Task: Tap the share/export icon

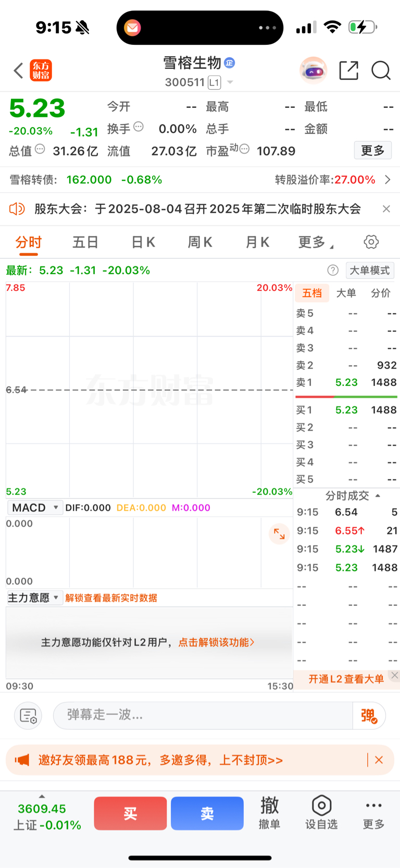Action: click(348, 70)
